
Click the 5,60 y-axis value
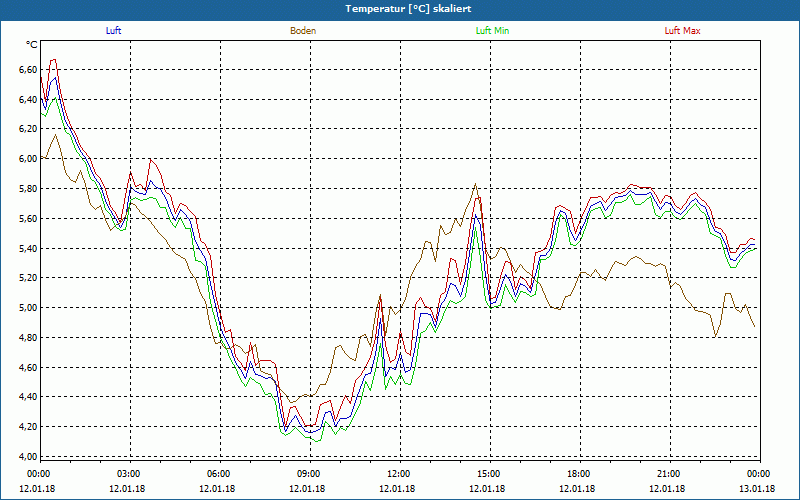pyautogui.click(x=28, y=218)
